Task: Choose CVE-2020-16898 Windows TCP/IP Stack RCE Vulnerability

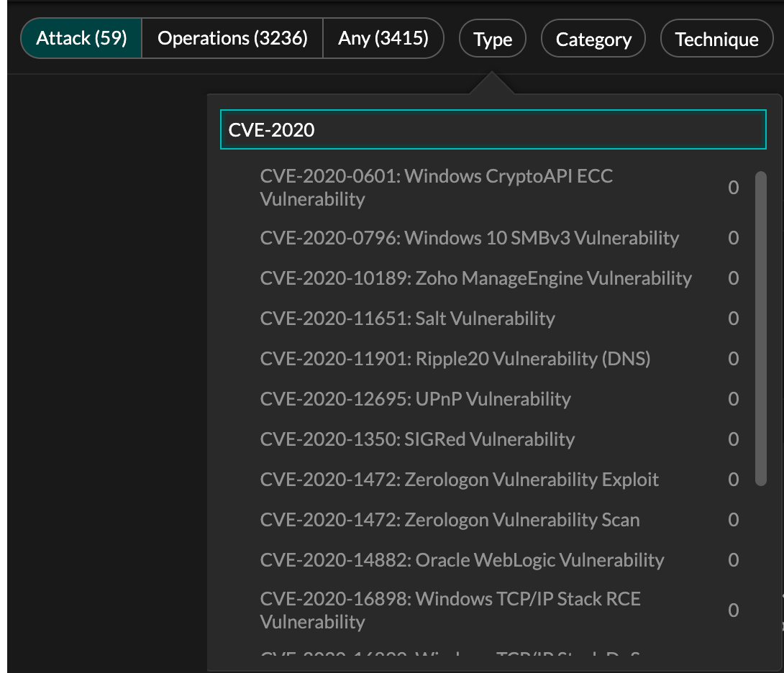Action: pyautogui.click(x=499, y=610)
